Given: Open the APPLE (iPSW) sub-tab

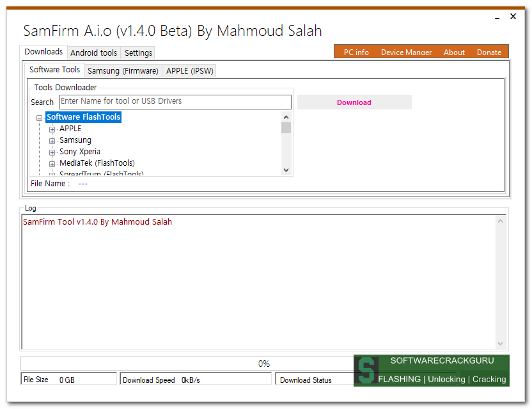Looking at the screenshot, I should (190, 70).
